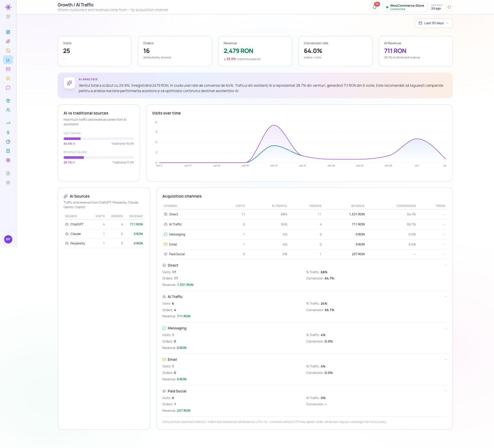Open the green trending-up arrow sidebar icon

8,123
